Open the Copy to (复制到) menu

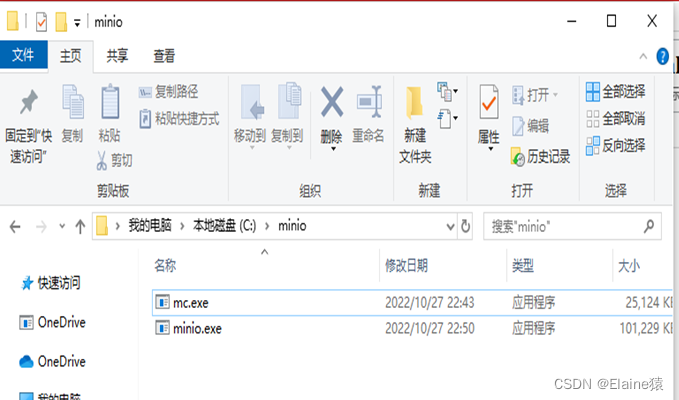(287, 117)
